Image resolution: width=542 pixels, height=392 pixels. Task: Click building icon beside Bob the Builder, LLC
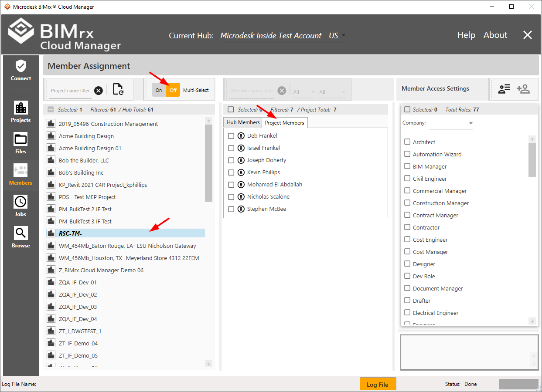[51, 160]
